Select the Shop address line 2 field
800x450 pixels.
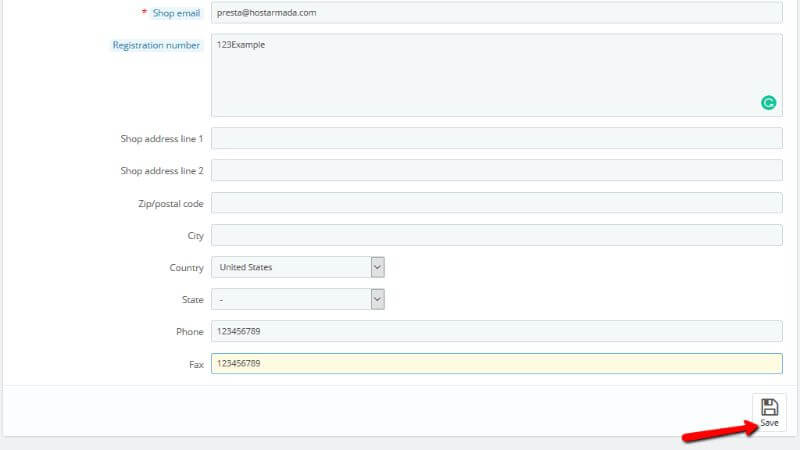pos(496,171)
